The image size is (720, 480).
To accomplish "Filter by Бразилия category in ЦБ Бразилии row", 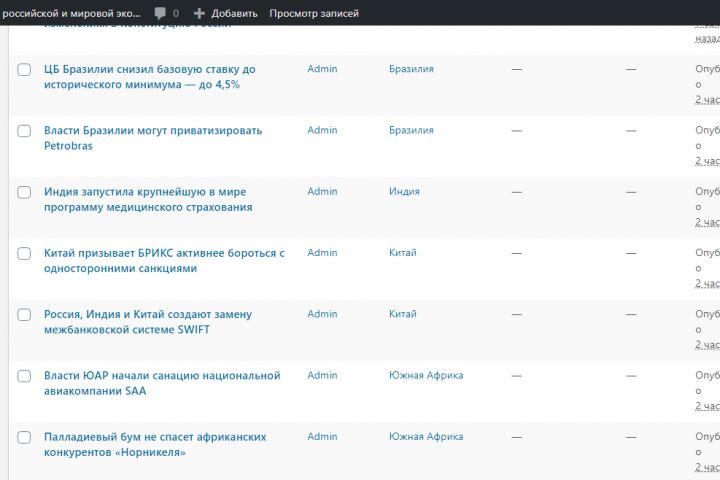I will 411,69.
